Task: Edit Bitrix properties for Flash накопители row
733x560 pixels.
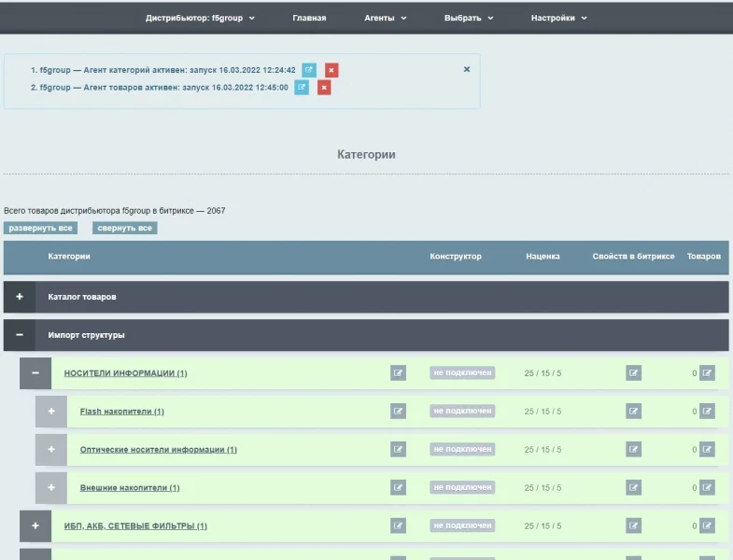Action: coord(634,412)
